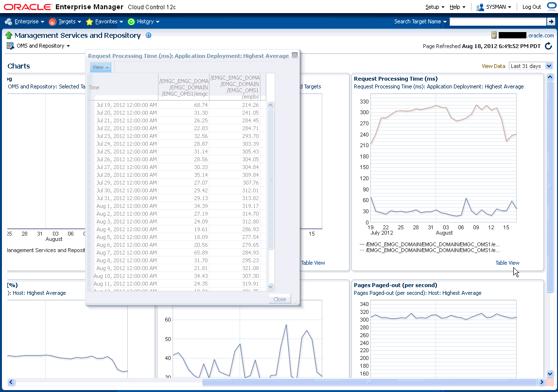Click the host server icon near oracle.com
The height and width of the screenshot is (392, 558).
click(x=494, y=35)
